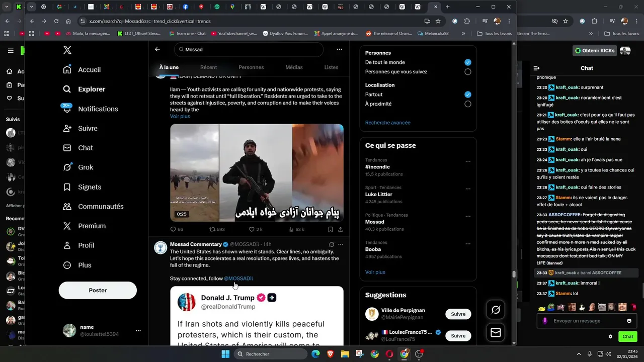Switch to the Récent tab
This screenshot has height=362, width=644.
point(208,67)
